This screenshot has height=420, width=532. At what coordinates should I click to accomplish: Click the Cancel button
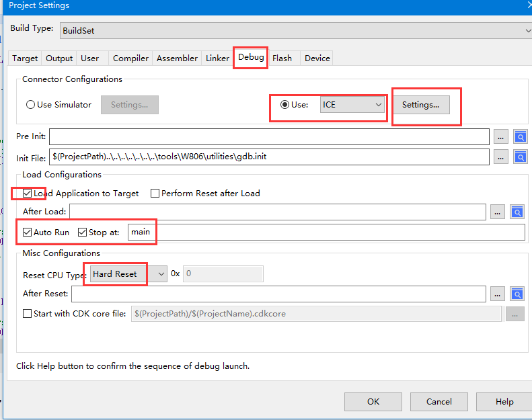click(x=439, y=402)
